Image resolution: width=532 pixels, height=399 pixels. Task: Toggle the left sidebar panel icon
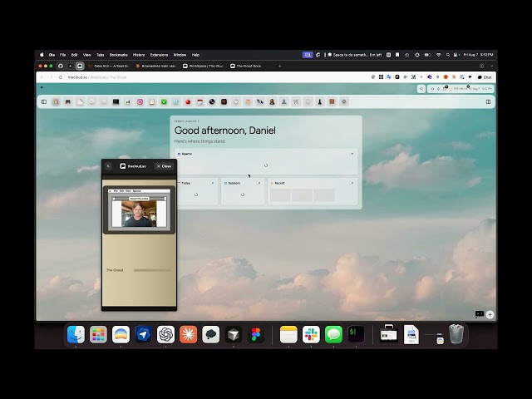(44, 101)
